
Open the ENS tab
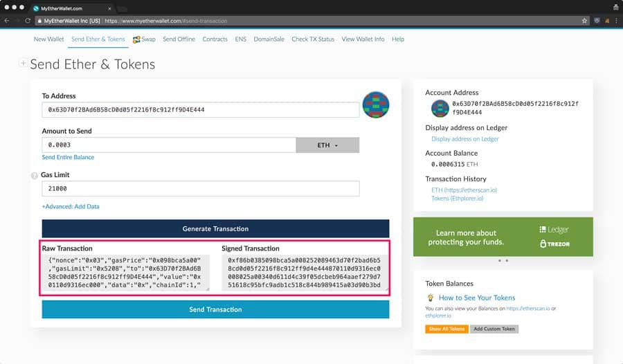click(x=240, y=39)
